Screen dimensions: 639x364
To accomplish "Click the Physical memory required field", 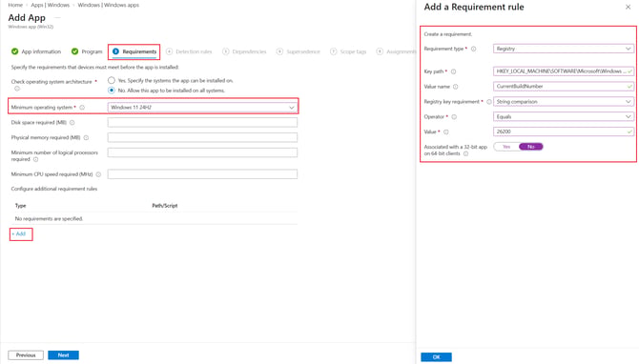I will click(202, 137).
